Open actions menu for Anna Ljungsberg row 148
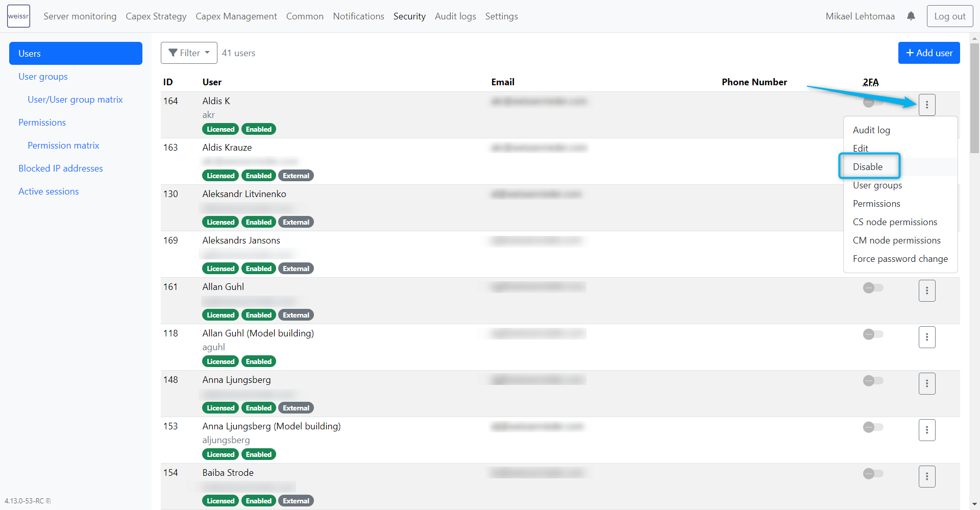The image size is (980, 510). pos(927,384)
